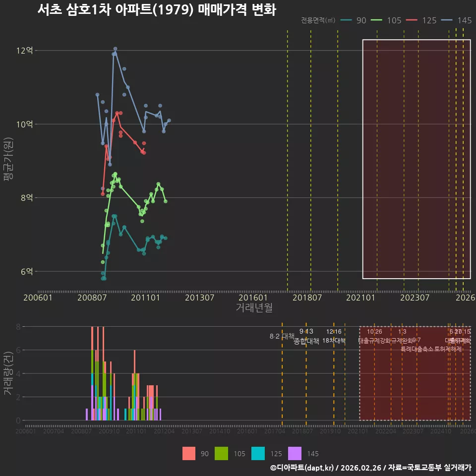Select the salmon 90 swatch in bottom legend
The height and width of the screenshot is (476, 476).
click(x=189, y=454)
